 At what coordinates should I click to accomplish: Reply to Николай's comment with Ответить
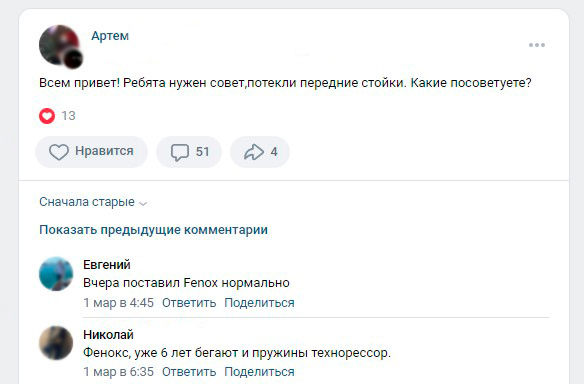(189, 372)
